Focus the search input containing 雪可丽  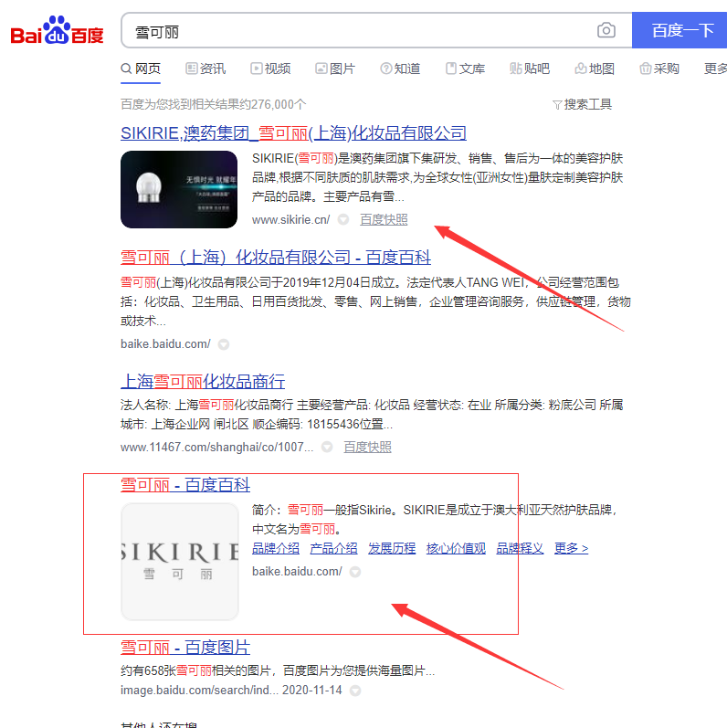pyautogui.click(x=357, y=31)
